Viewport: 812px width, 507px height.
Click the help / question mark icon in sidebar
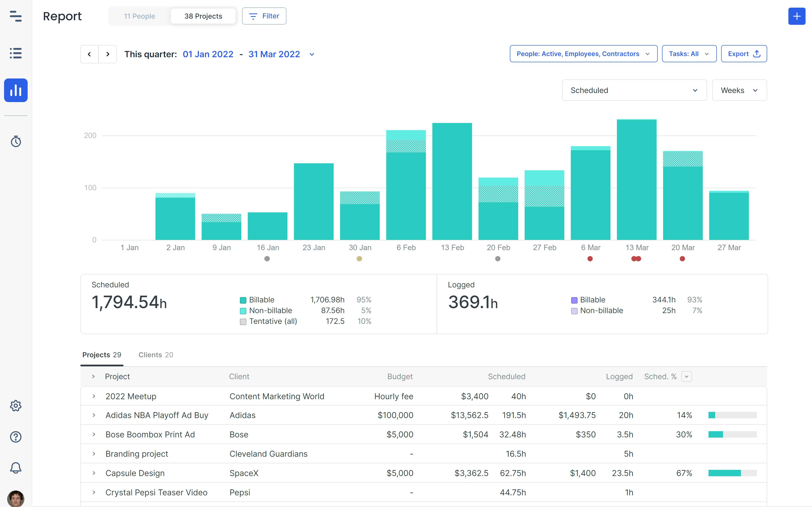click(x=16, y=436)
